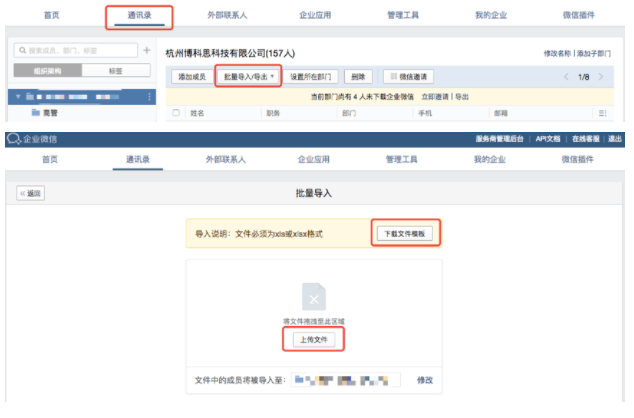634x418 pixels.
Task: Click the 企业微信 logo in the blue header
Action: click(x=32, y=139)
